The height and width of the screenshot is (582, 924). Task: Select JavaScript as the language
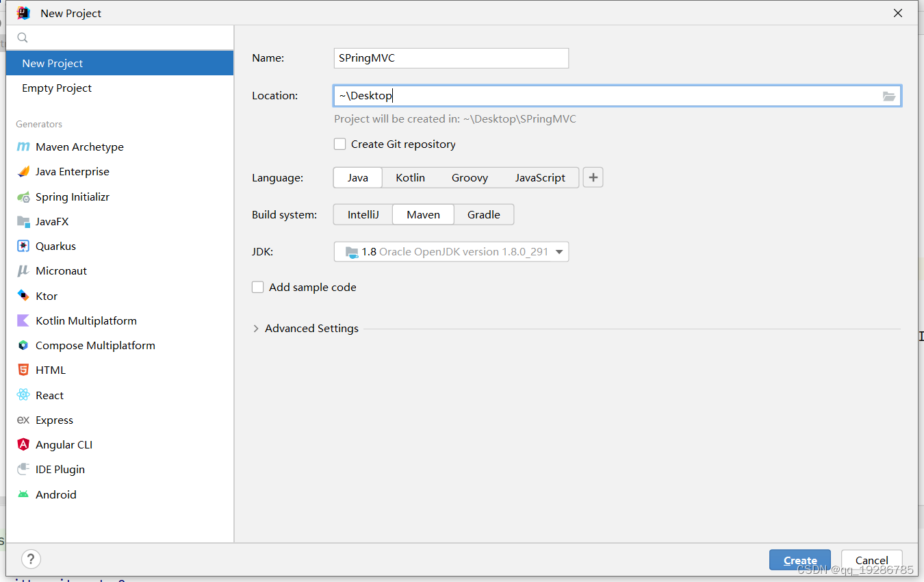click(x=540, y=177)
